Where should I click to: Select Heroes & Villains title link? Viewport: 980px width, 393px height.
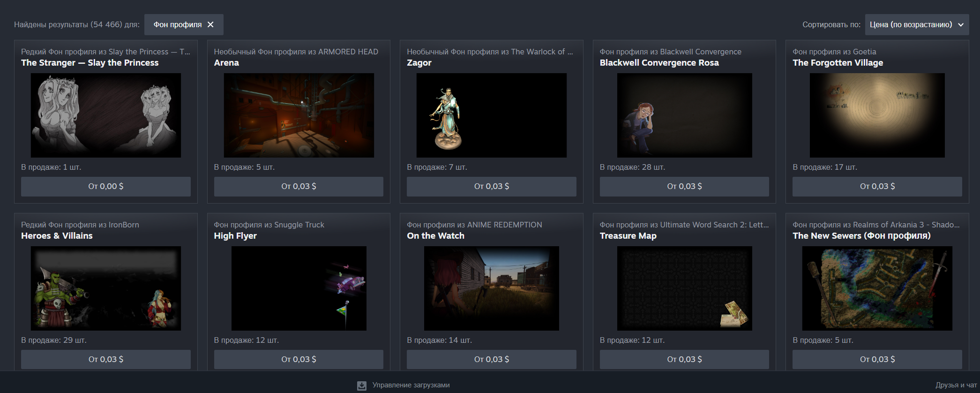click(57, 236)
